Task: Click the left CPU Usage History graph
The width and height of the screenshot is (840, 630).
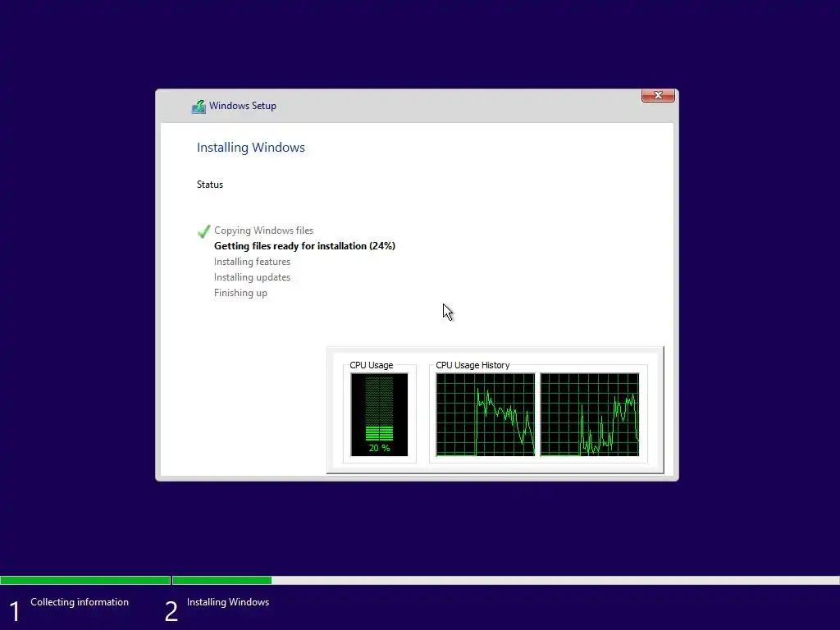Action: 486,414
